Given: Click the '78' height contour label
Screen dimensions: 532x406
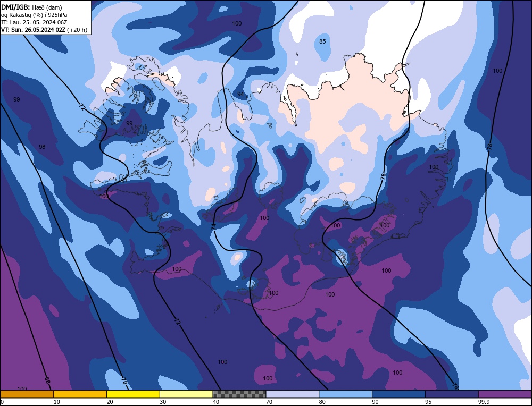Looking at the screenshot, I should (489, 147).
